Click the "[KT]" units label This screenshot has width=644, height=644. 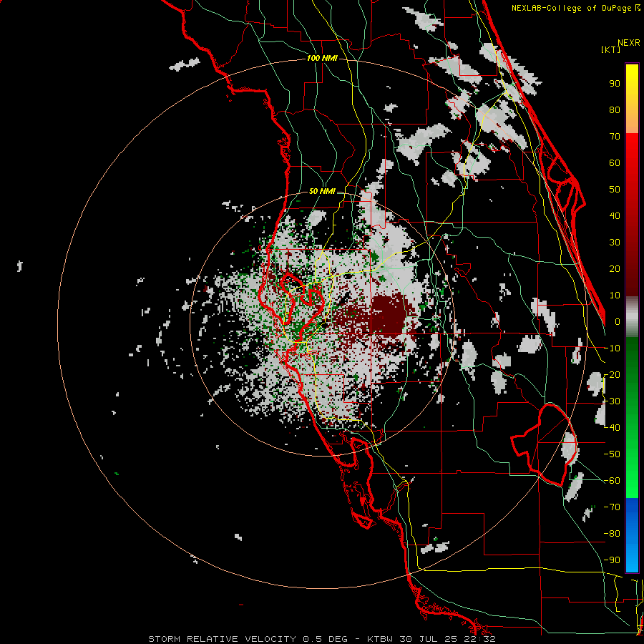pyautogui.click(x=611, y=49)
